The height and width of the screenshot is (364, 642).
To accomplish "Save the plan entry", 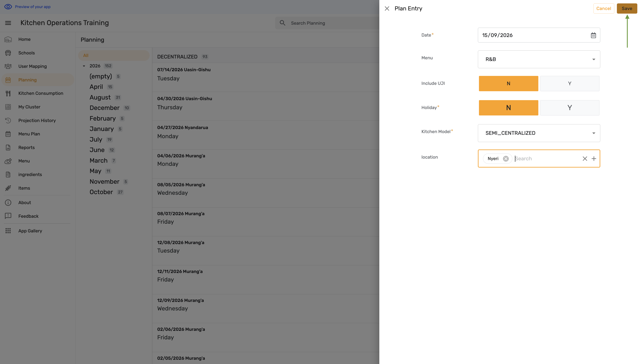I will (626, 9).
